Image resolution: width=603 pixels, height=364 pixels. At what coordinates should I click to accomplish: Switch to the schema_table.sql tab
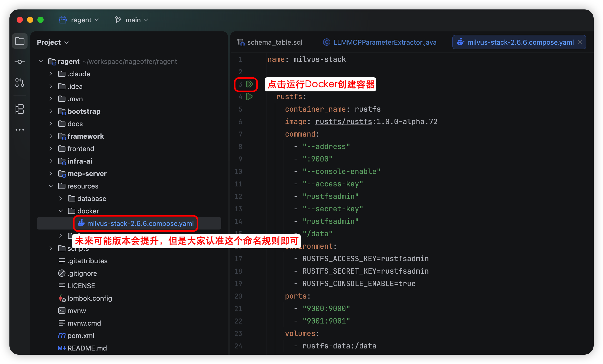pos(274,42)
